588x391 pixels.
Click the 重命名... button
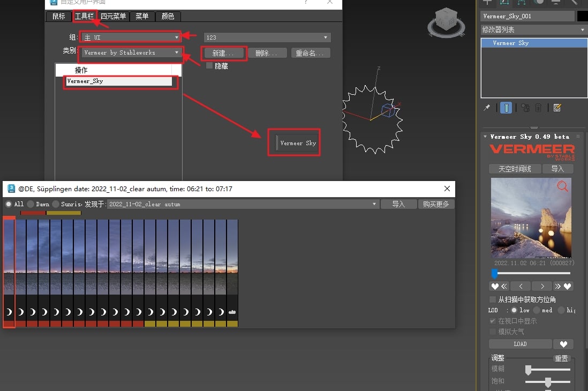click(x=310, y=53)
